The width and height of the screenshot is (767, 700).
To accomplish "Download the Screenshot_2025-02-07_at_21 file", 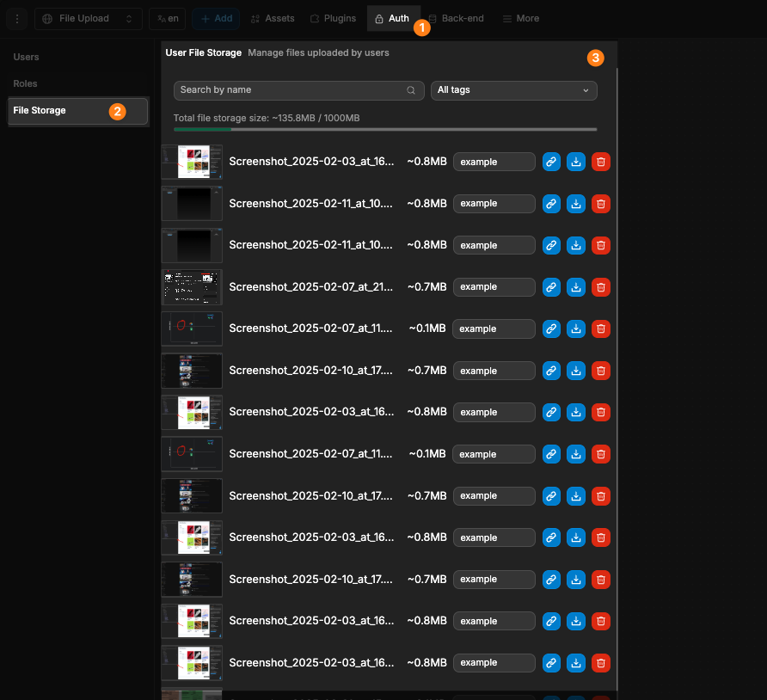I will (x=576, y=287).
